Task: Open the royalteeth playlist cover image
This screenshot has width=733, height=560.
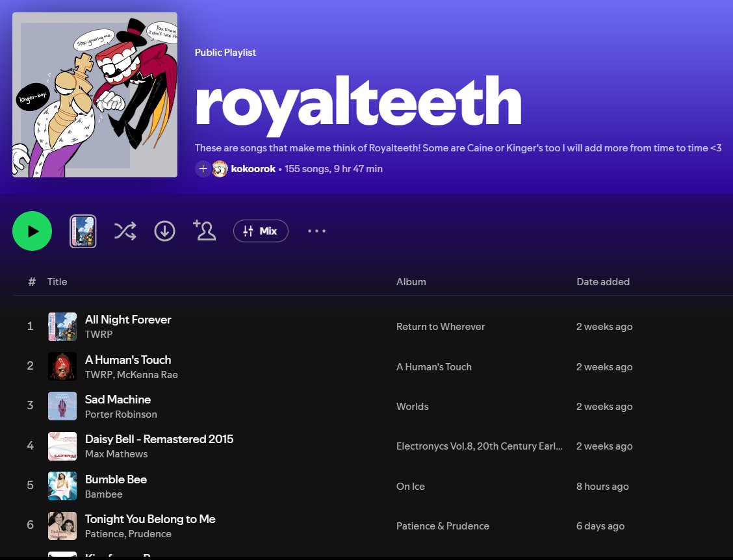Action: (95, 95)
